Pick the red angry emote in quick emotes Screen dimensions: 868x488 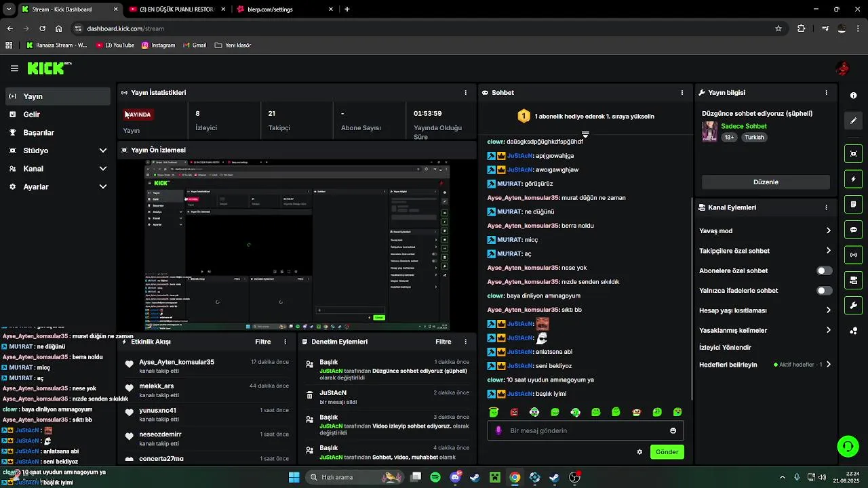(x=514, y=412)
